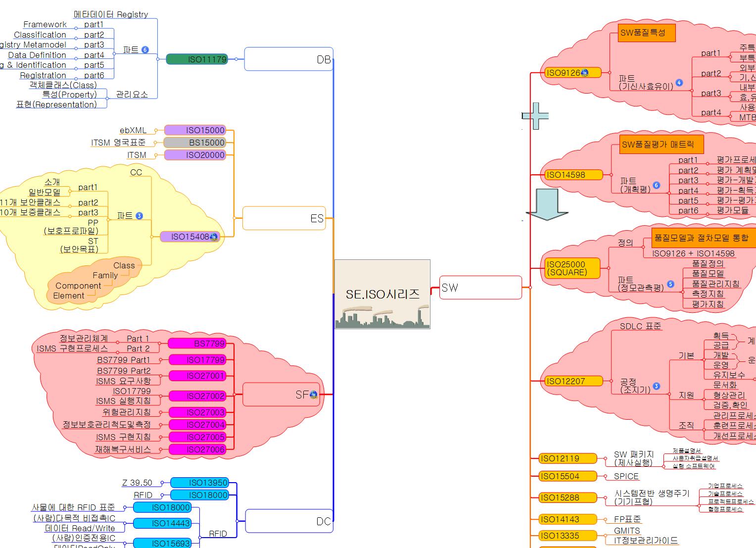Select the DC main branch node
The image size is (756, 548).
289,521
